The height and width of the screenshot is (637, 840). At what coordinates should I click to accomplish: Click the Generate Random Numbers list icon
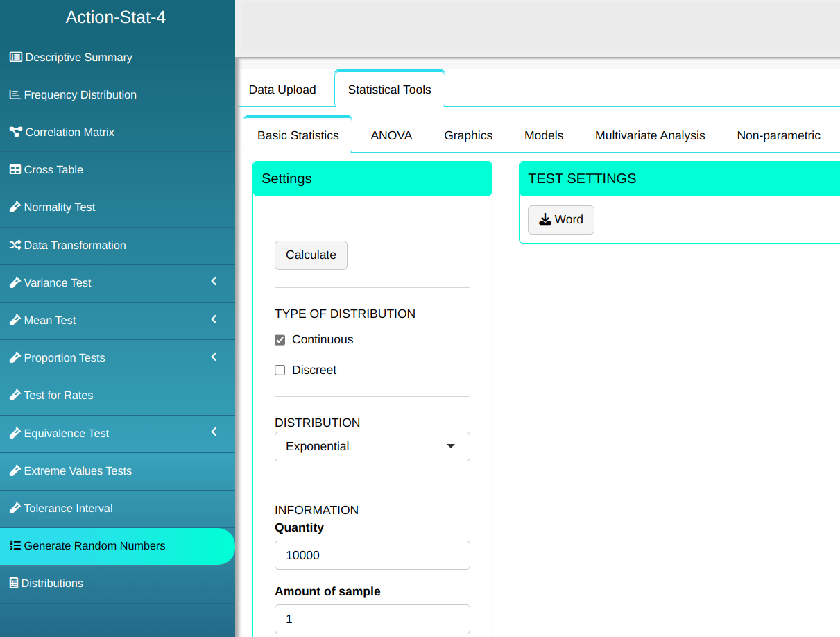pyautogui.click(x=15, y=546)
